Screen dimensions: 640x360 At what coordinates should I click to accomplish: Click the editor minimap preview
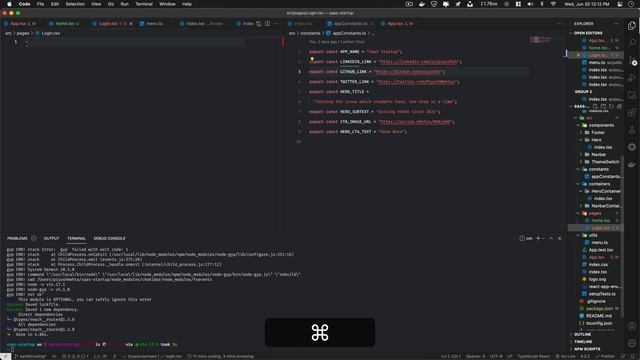point(540,40)
